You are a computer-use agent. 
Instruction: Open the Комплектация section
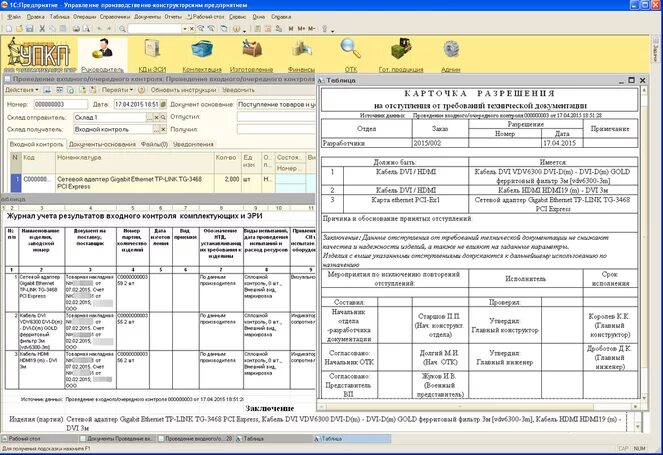[x=202, y=55]
